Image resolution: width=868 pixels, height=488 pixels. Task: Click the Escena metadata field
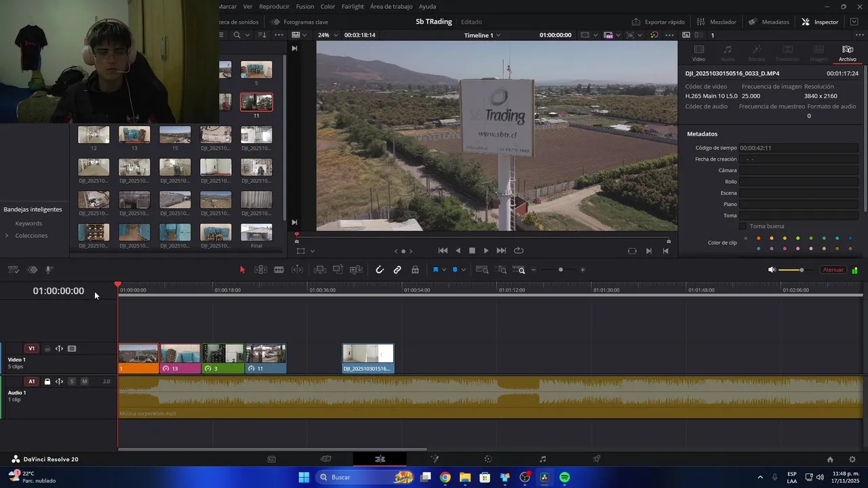click(799, 193)
